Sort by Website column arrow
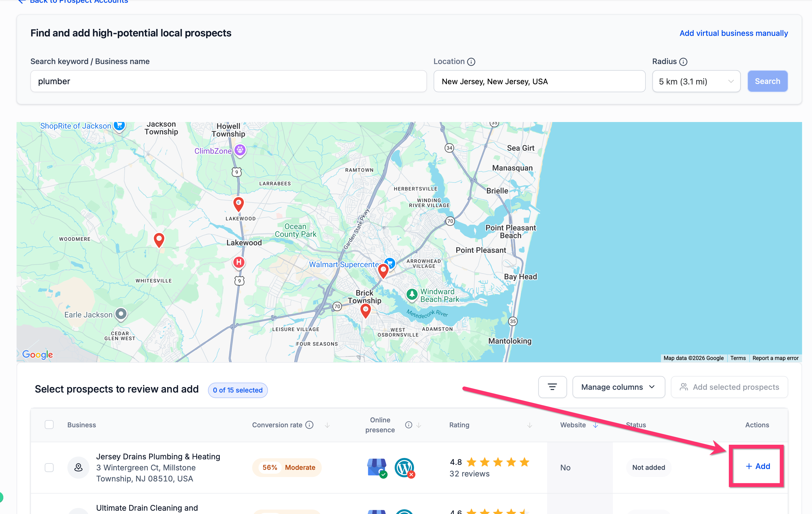The image size is (812, 514). tap(595, 425)
